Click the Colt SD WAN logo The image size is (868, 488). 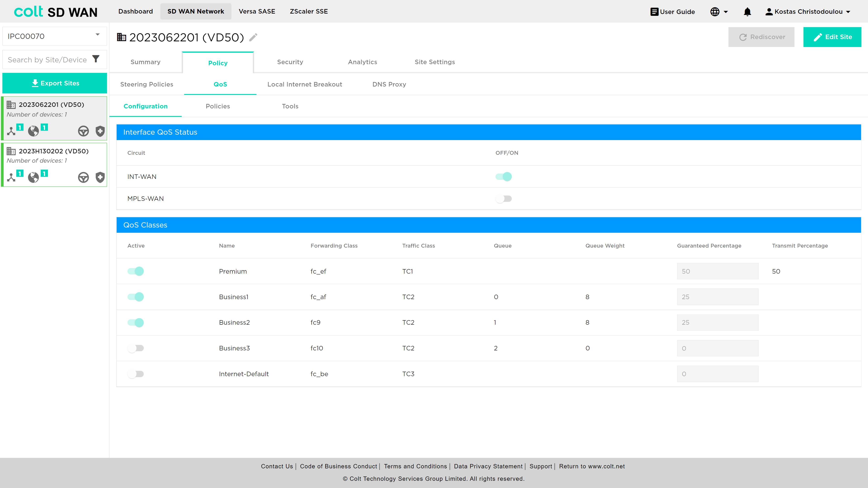(x=56, y=12)
